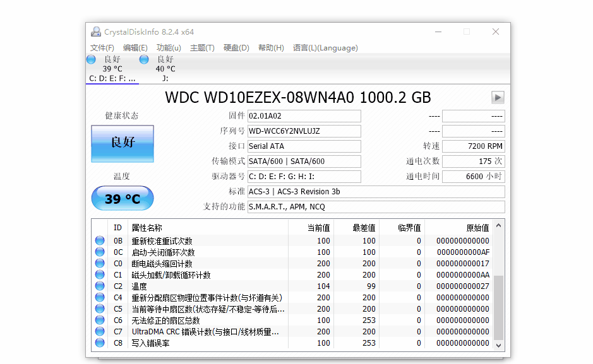This screenshot has width=593, height=364.
Task: Click the attribute list scrollbar thumb
Action: coord(498,308)
